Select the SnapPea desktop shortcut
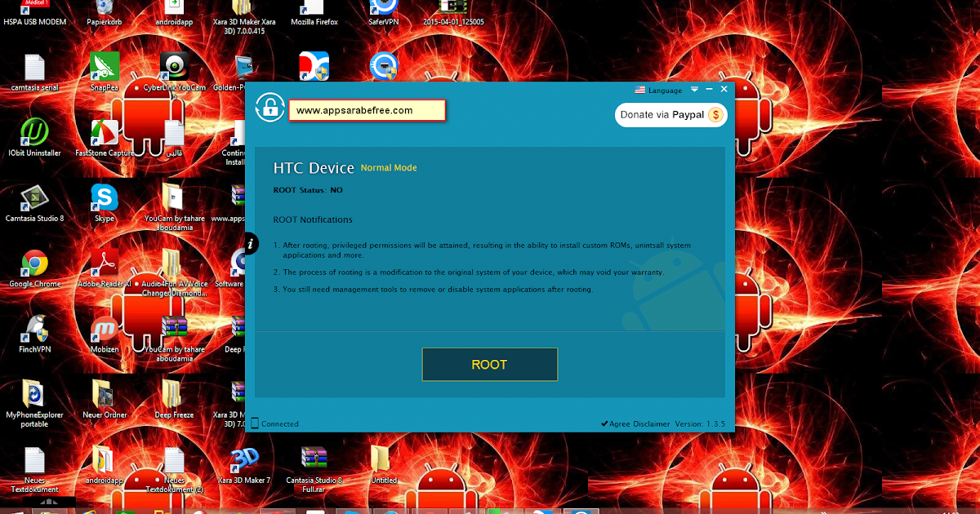 [x=105, y=73]
